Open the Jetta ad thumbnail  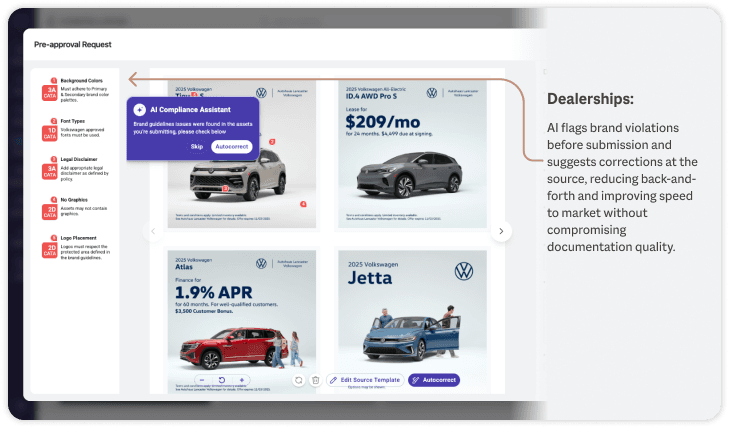412,322
